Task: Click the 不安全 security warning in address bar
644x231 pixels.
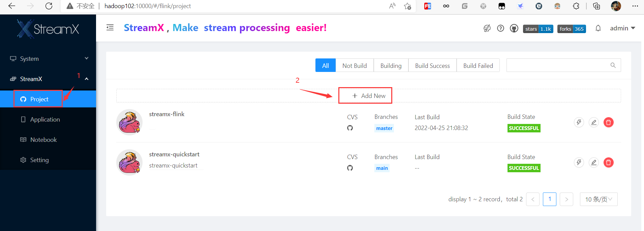Action: pyautogui.click(x=81, y=6)
